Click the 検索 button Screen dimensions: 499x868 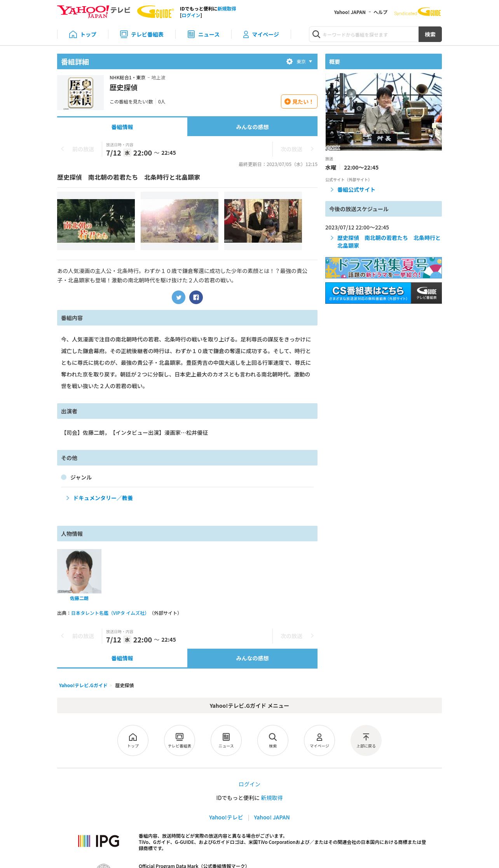click(430, 34)
